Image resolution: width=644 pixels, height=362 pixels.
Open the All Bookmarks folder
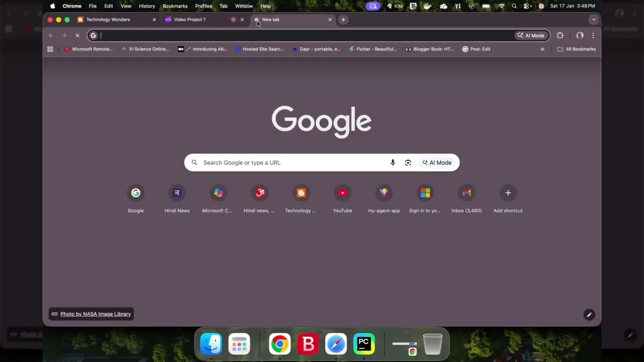577,49
